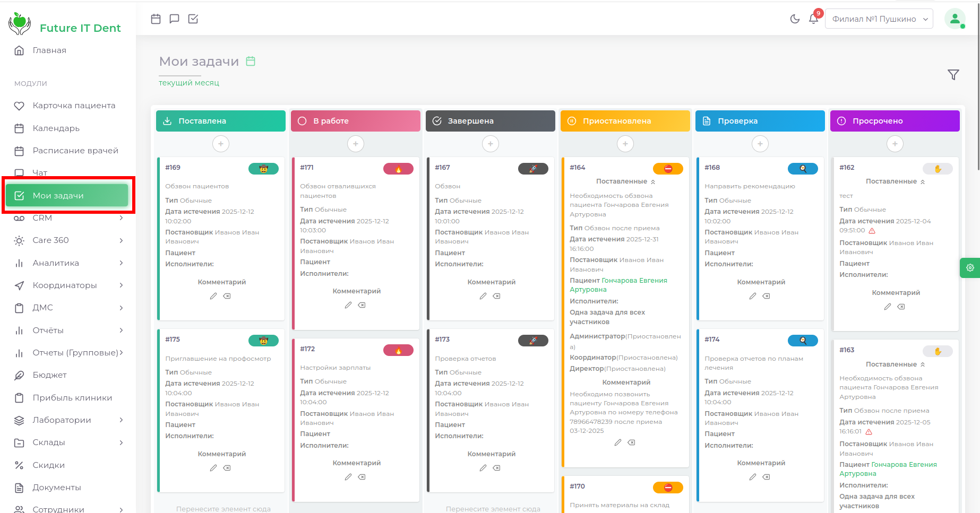Open the green settings gear on right edge
Image resolution: width=980 pixels, height=513 pixels.
coord(970,268)
